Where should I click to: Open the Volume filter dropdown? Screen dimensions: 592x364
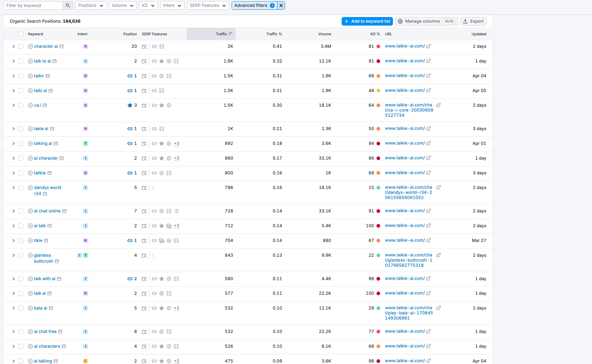click(123, 5)
